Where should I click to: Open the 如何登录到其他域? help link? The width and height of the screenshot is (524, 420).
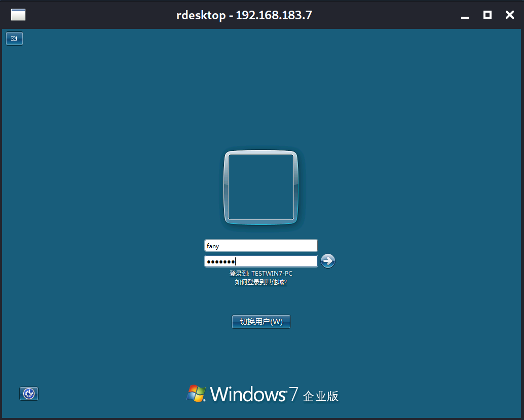260,282
